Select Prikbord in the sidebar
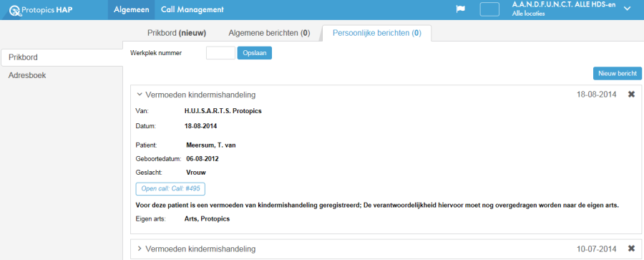The height and width of the screenshot is (260, 644). click(62, 57)
